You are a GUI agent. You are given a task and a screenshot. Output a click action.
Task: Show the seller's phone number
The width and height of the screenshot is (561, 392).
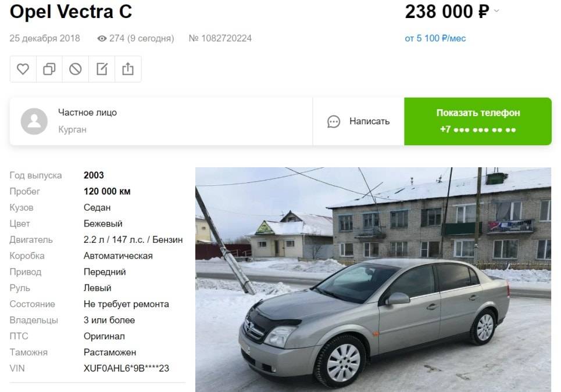(478, 121)
